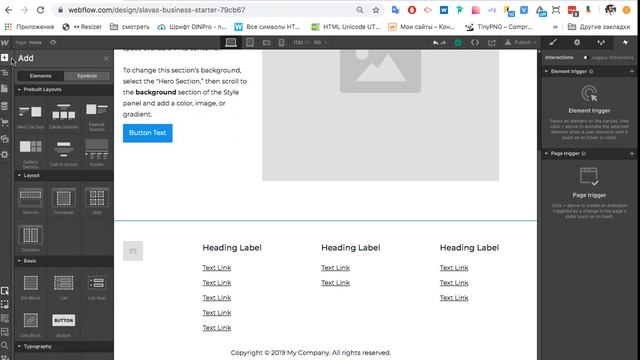
Task: Click the blue Button Text button
Action: click(148, 133)
